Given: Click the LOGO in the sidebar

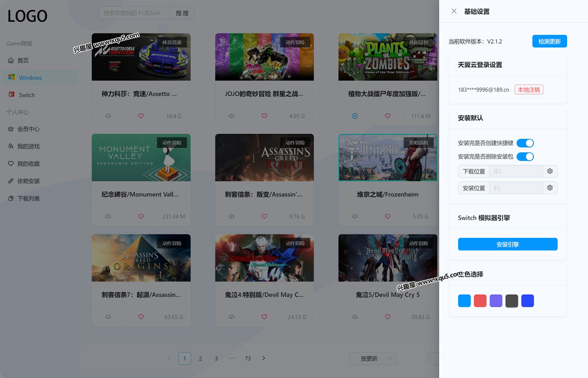Looking at the screenshot, I should coord(27,16).
